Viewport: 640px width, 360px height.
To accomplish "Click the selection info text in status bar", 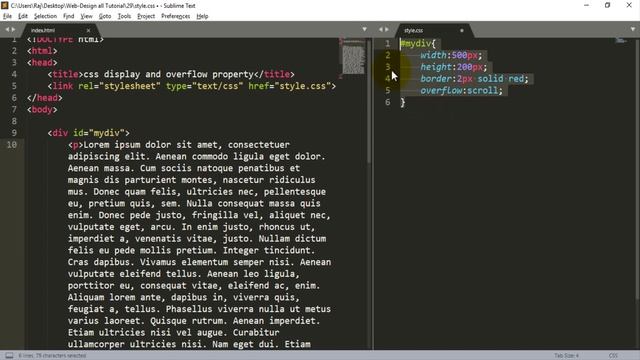I will [52, 356].
